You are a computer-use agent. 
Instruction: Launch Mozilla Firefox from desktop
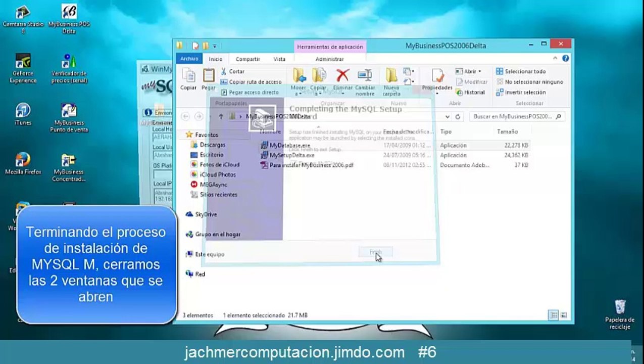(23, 163)
